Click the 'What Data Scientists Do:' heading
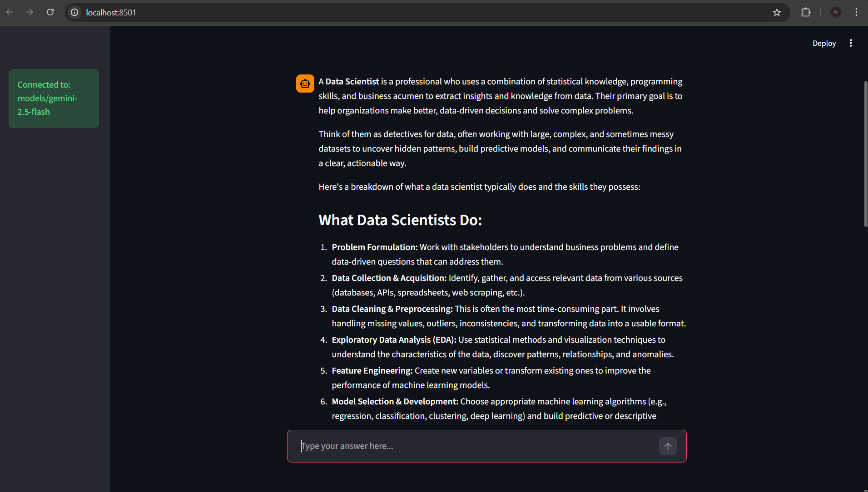Screen dimensions: 868x492 pos(400,220)
